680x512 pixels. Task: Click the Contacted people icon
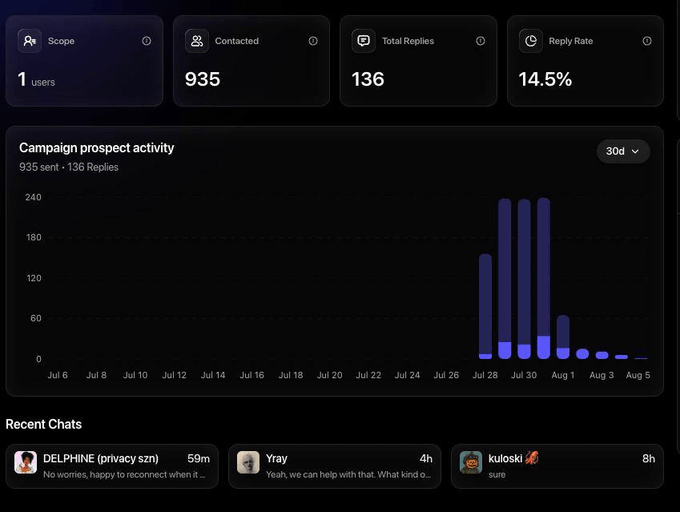197,41
